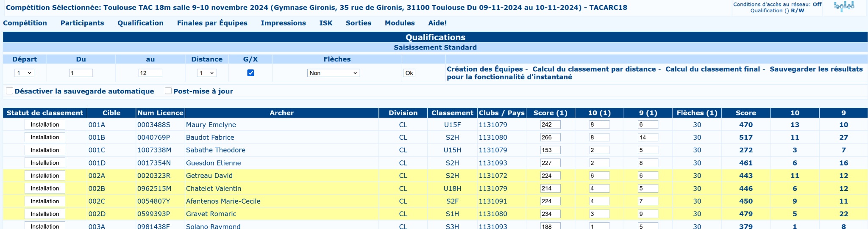Click Installation button for Gravet Romaric
This screenshot has width=868, height=229.
coord(45,214)
